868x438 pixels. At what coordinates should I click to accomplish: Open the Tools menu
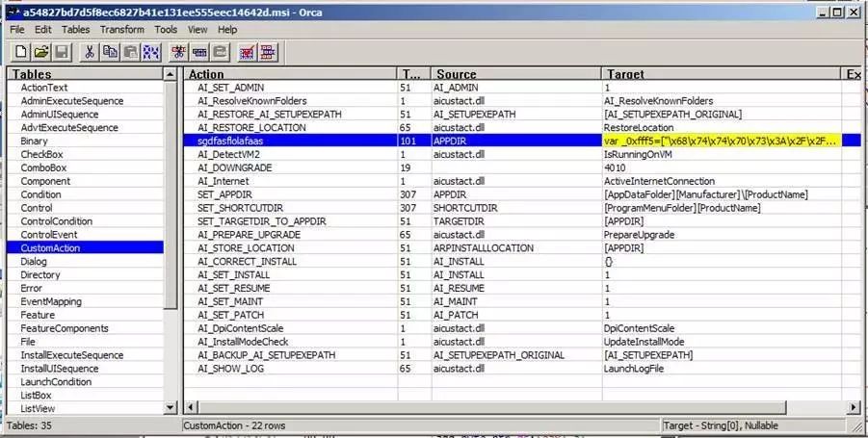pyautogui.click(x=166, y=30)
